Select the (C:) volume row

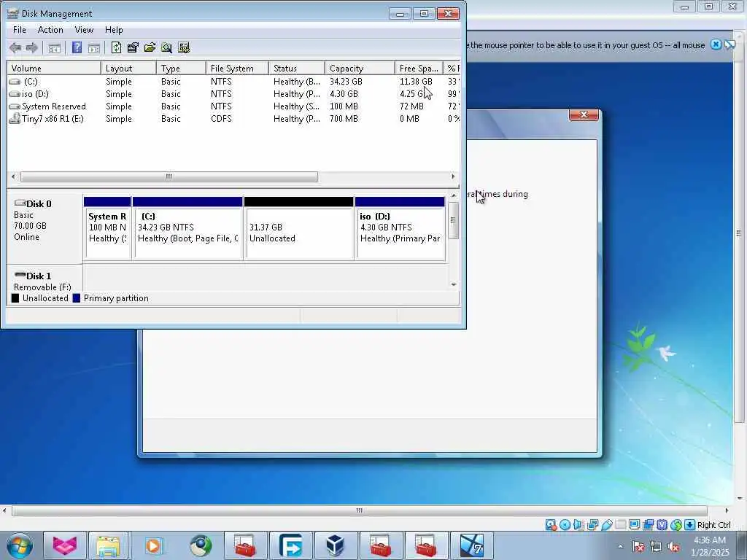233,82
